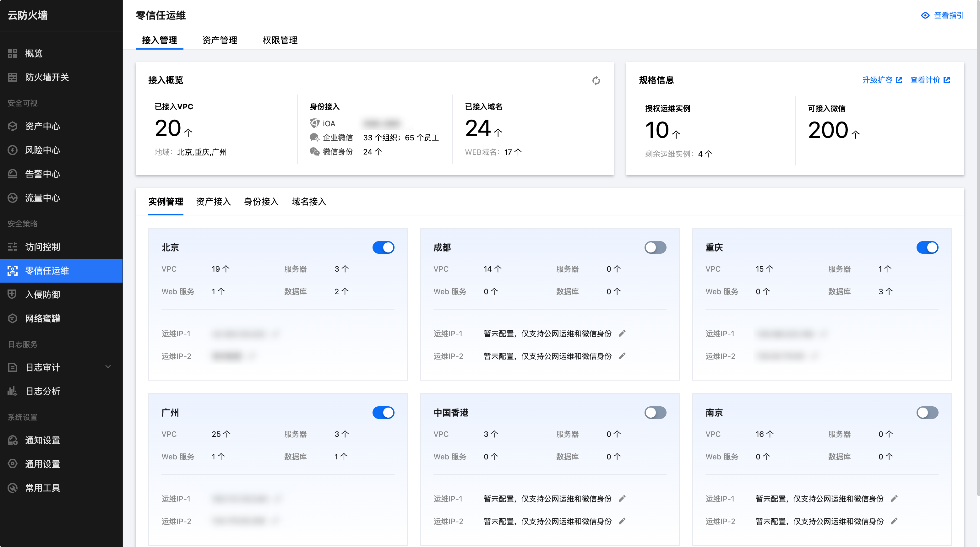Click the eye icon next to 查看指引

pyautogui.click(x=925, y=16)
